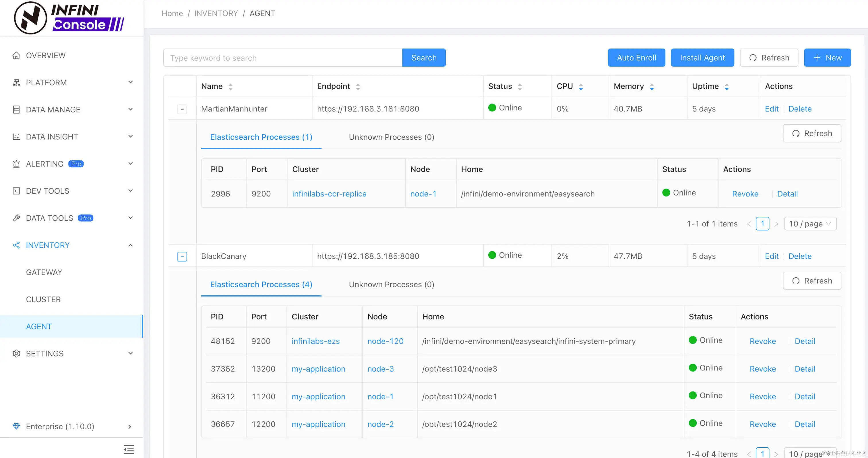Viewport: 868px width, 458px height.
Task: Click the Alerting bell icon
Action: (x=16, y=164)
